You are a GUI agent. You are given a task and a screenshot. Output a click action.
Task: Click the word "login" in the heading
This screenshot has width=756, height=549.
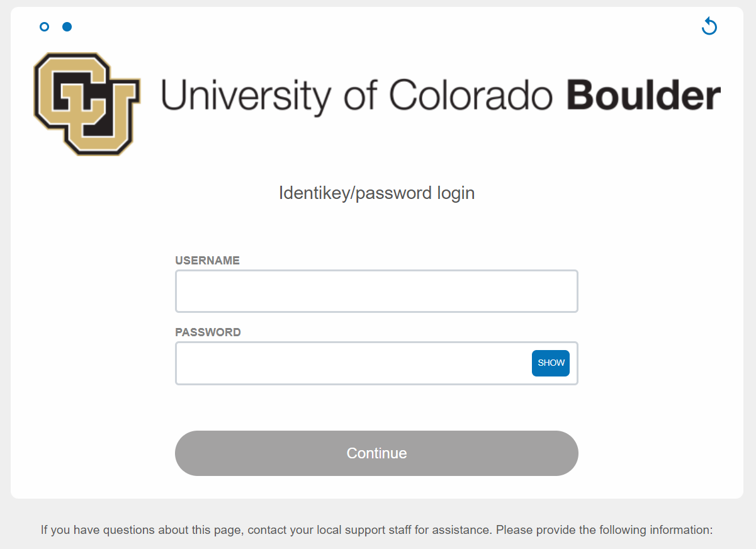pyautogui.click(x=456, y=193)
